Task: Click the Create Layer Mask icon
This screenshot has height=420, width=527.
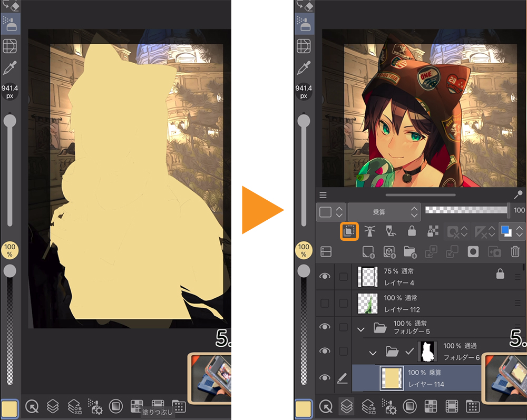Action: (x=473, y=252)
